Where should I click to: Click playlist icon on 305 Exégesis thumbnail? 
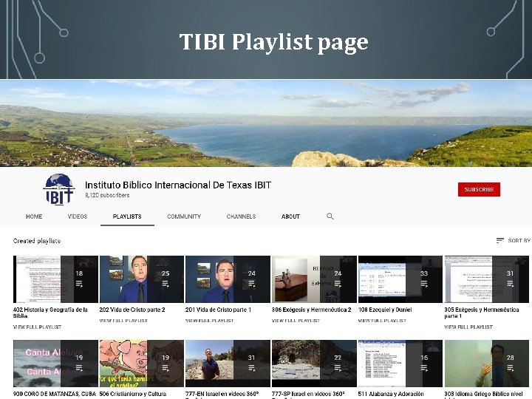510,284
